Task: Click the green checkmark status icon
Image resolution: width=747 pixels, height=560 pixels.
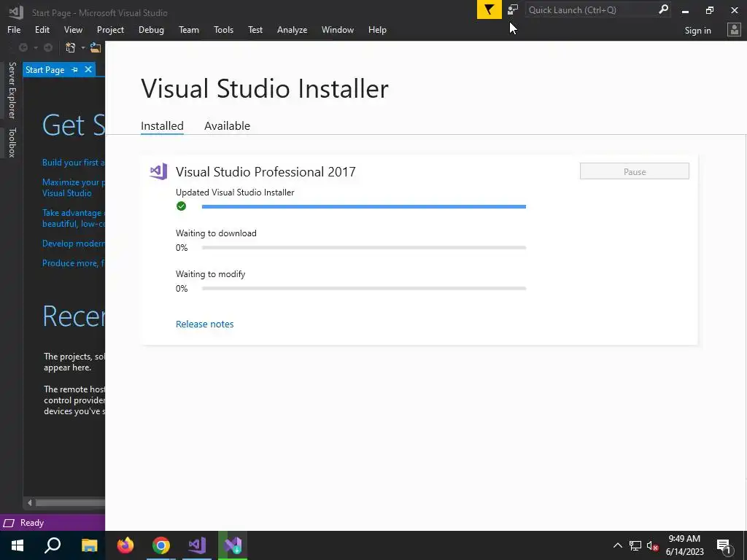Action: (x=181, y=206)
